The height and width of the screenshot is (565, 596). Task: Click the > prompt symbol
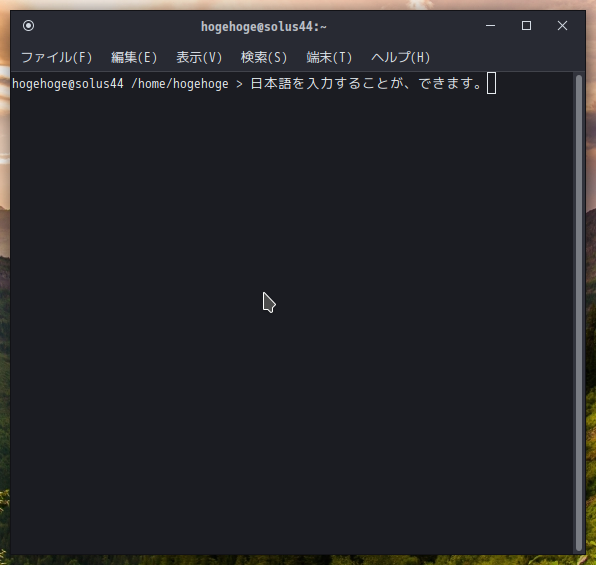tap(239, 84)
